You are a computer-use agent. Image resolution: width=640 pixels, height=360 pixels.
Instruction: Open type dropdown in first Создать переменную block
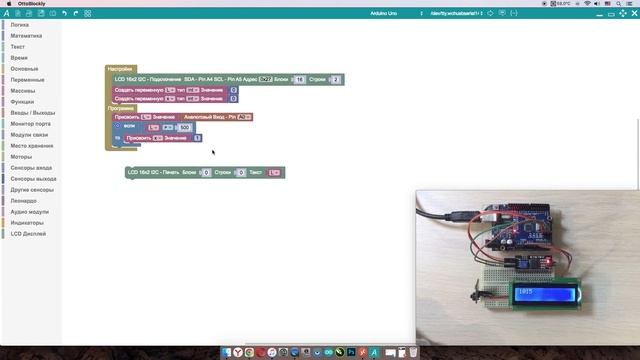point(193,90)
